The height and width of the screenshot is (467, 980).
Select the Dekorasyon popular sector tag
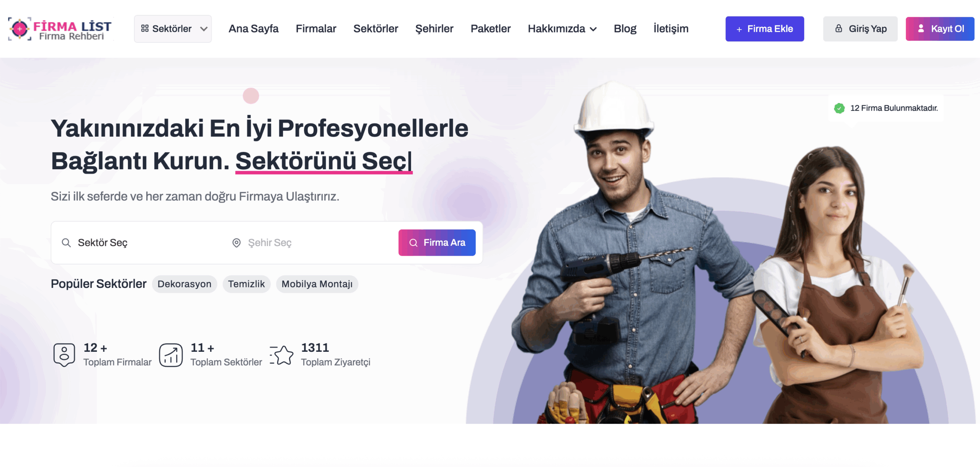184,284
